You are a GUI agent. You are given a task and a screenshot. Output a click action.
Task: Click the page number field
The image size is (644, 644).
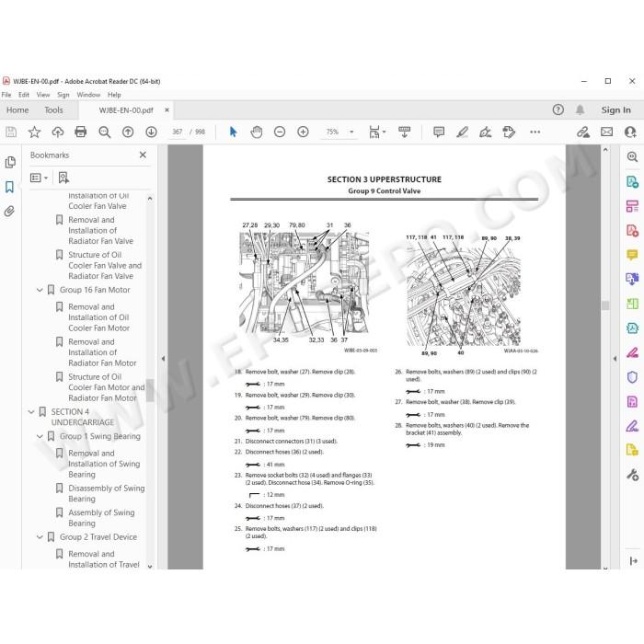pyautogui.click(x=178, y=132)
